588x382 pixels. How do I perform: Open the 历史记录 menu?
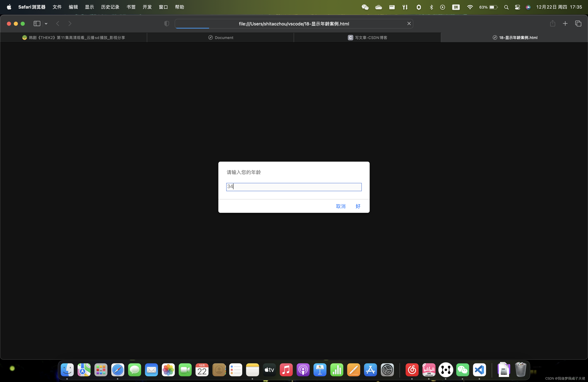pyautogui.click(x=110, y=7)
